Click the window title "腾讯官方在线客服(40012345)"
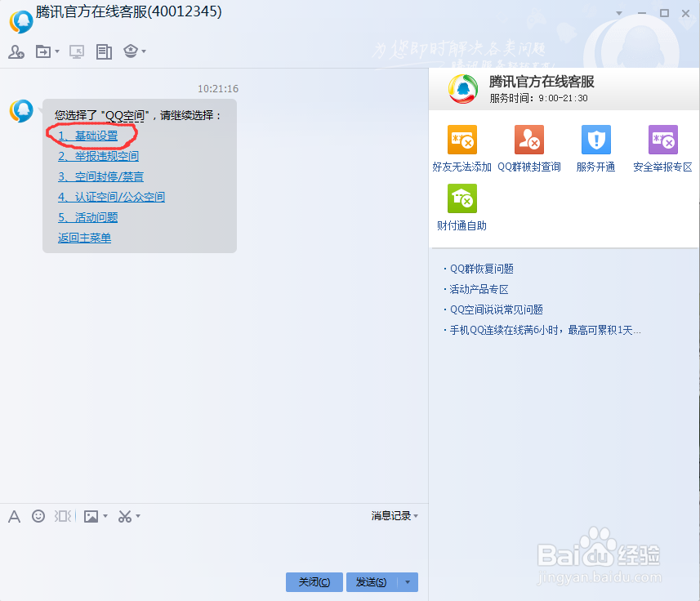Screen dimensions: 700x601 pyautogui.click(x=128, y=11)
